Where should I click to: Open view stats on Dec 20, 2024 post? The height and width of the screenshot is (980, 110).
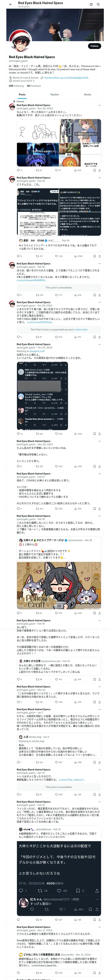click(x=75, y=466)
